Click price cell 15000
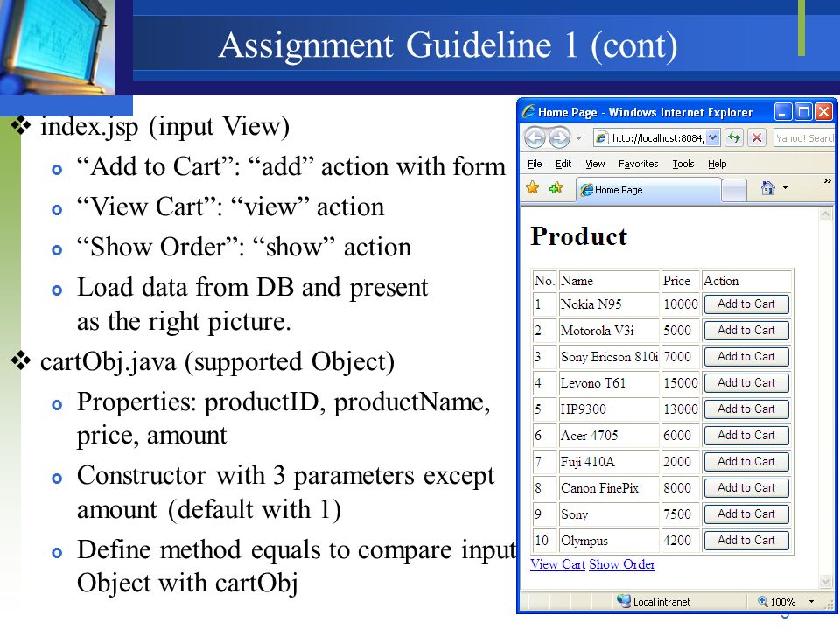 tap(681, 383)
